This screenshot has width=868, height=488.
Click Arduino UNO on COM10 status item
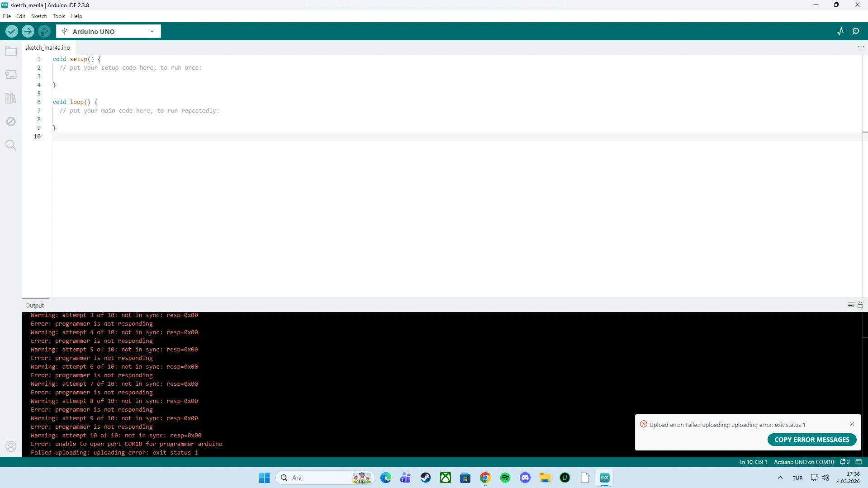tap(804, 462)
